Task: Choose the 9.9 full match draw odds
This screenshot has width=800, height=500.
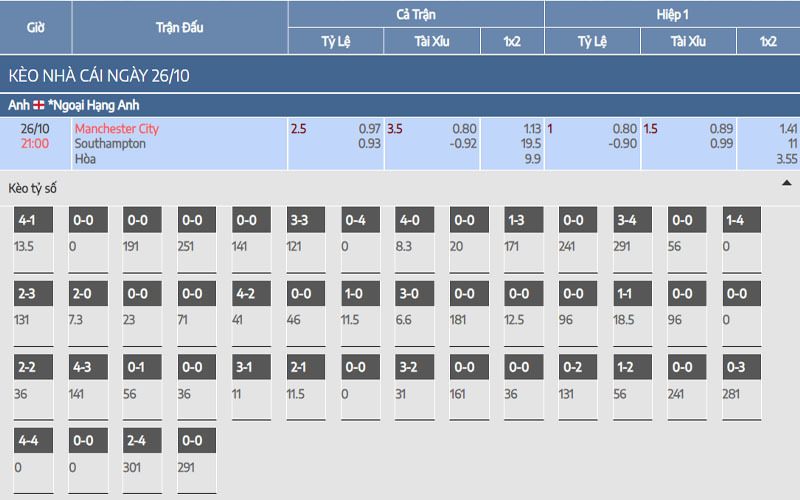Action: pyautogui.click(x=532, y=158)
